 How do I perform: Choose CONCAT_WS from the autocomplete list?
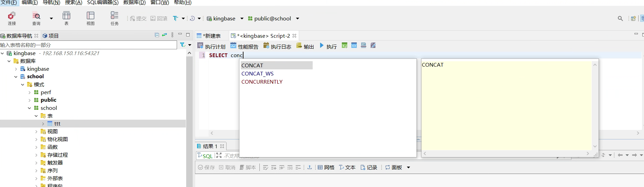[x=257, y=74]
